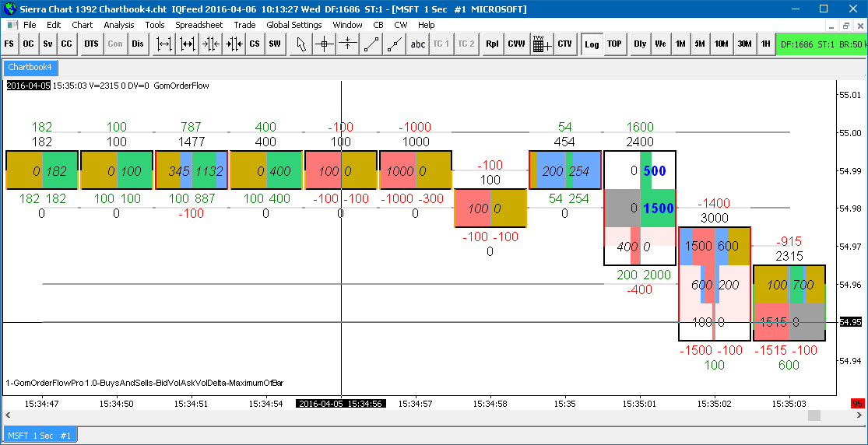
Task: Open the CW menu
Action: [401, 25]
